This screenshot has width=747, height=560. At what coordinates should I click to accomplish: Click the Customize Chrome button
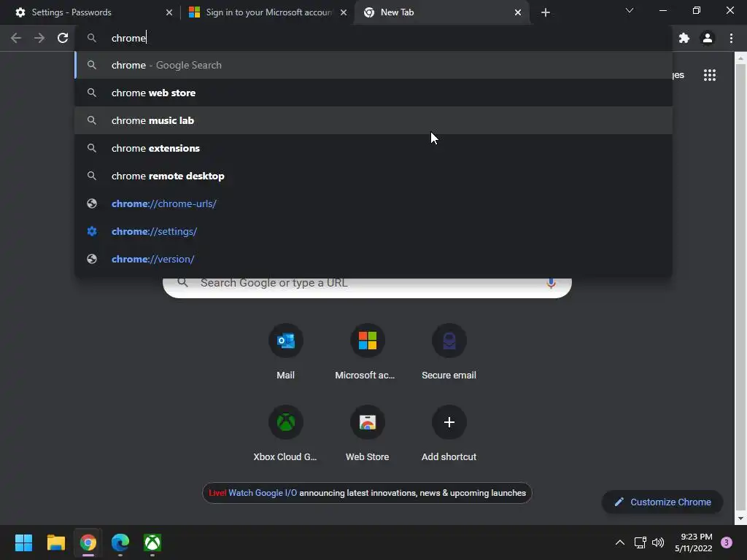tap(662, 502)
